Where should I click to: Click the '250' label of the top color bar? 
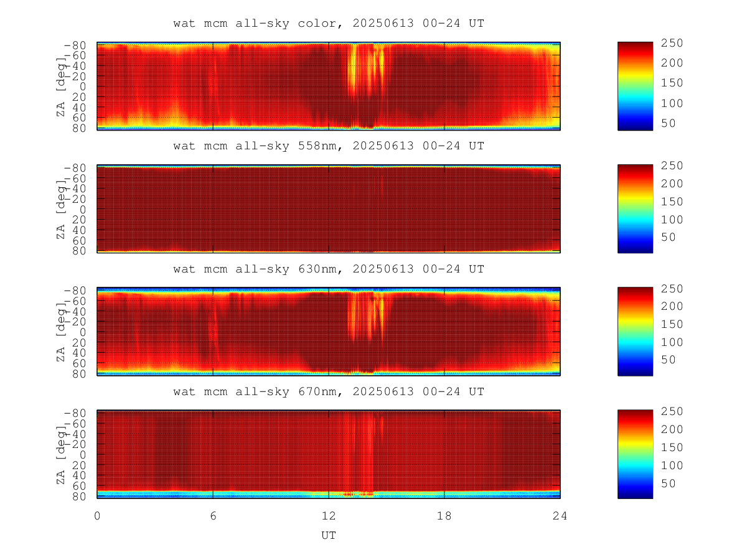coord(673,42)
